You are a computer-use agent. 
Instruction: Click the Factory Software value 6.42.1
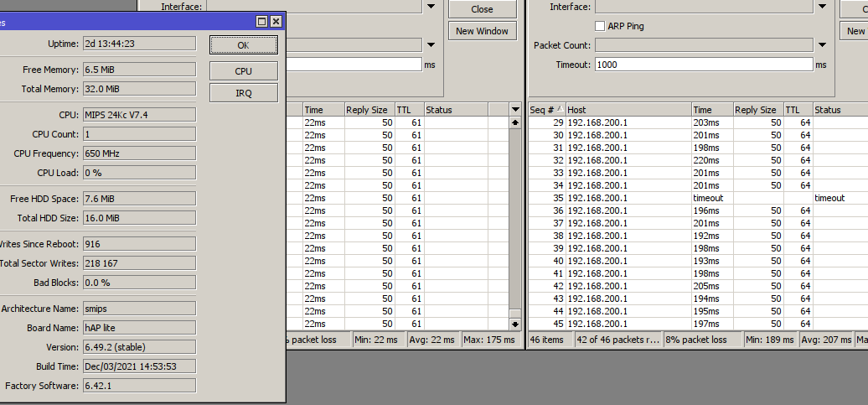[139, 386]
